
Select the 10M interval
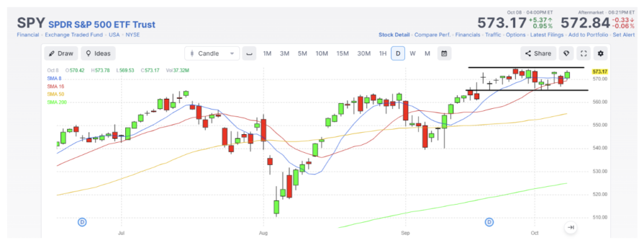click(321, 54)
